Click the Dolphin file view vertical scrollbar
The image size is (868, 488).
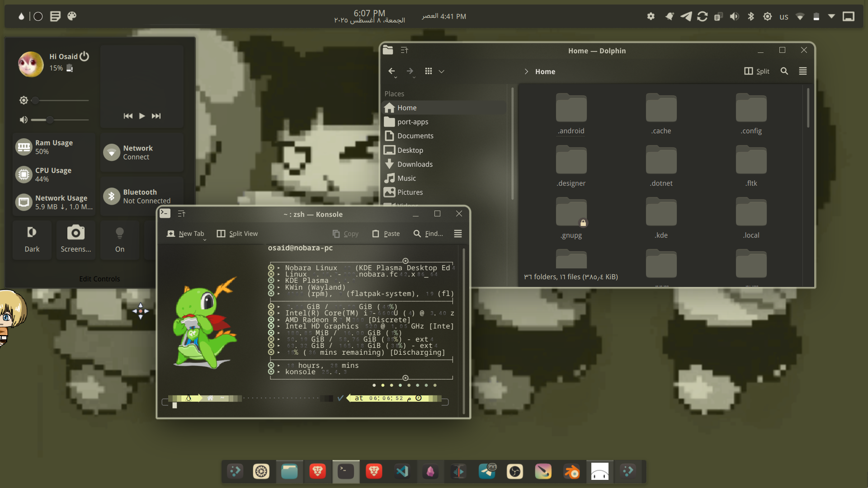(808, 108)
